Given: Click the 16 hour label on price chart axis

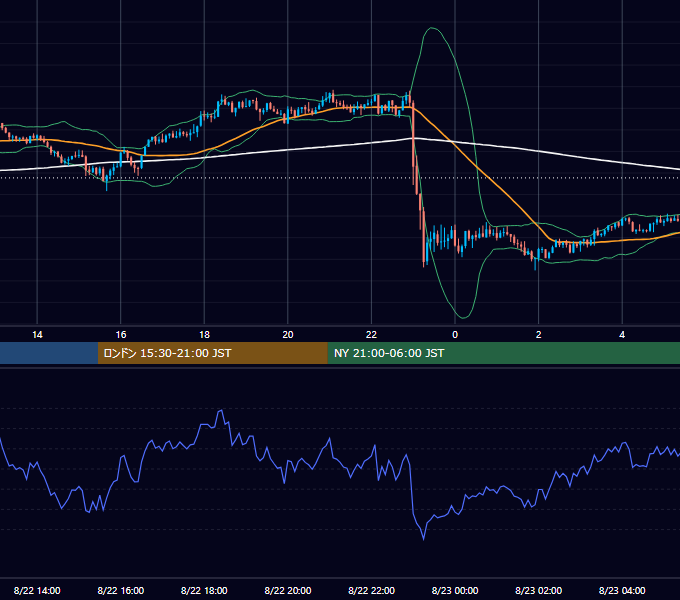Looking at the screenshot, I should [x=121, y=335].
